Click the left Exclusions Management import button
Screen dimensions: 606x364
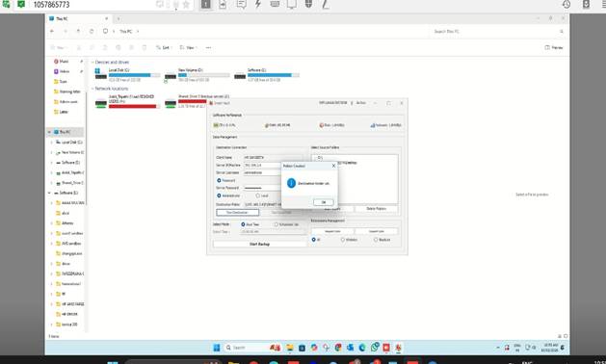click(332, 231)
